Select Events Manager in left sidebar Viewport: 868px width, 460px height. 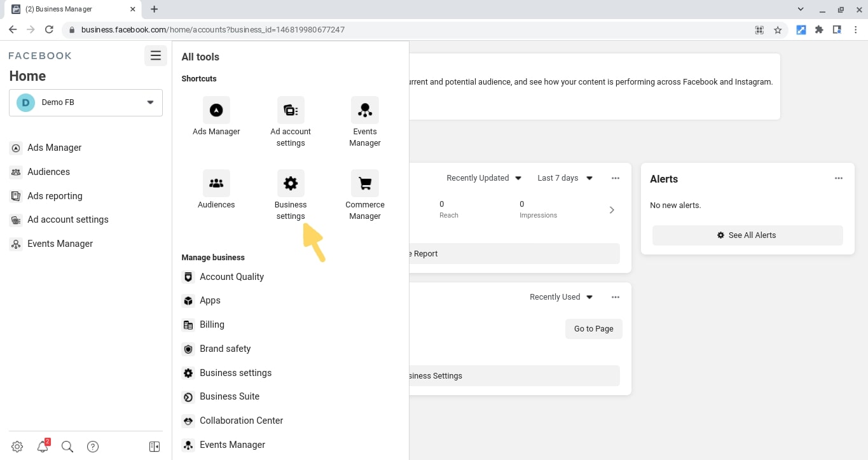52,244
